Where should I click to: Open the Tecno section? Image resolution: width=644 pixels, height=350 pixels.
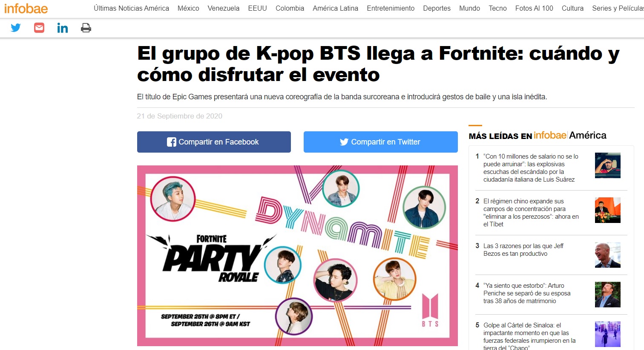point(497,8)
